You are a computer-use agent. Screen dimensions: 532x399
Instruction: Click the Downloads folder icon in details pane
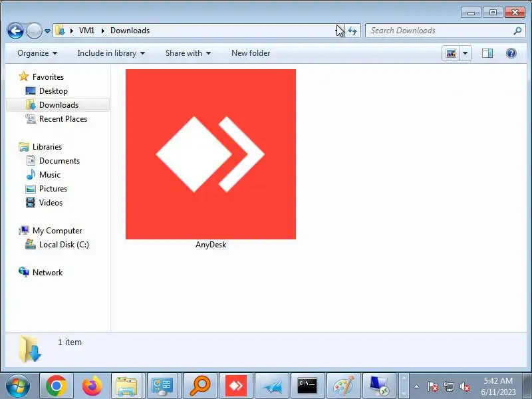30,349
